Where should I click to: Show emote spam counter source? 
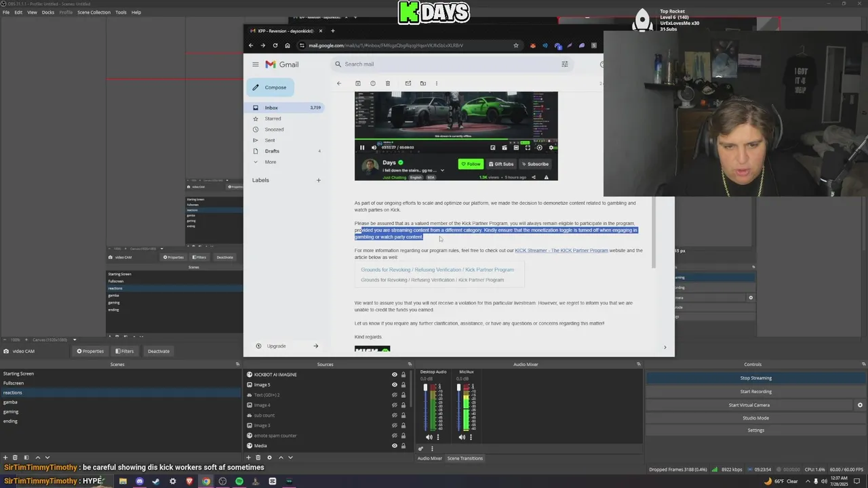tap(395, 436)
